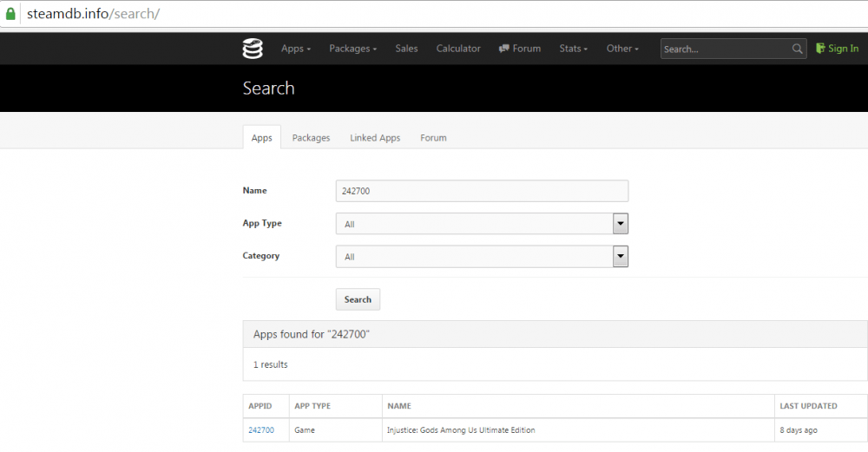Viewport: 868px width, 452px height.
Task: Open the Category dropdown
Action: click(x=482, y=257)
